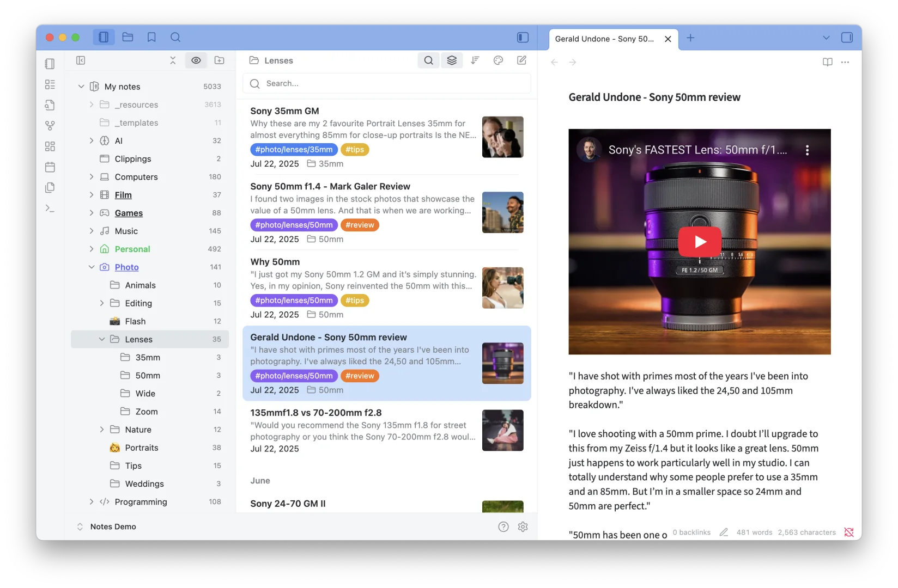
Task: Select the Film folder
Action: coord(150,195)
